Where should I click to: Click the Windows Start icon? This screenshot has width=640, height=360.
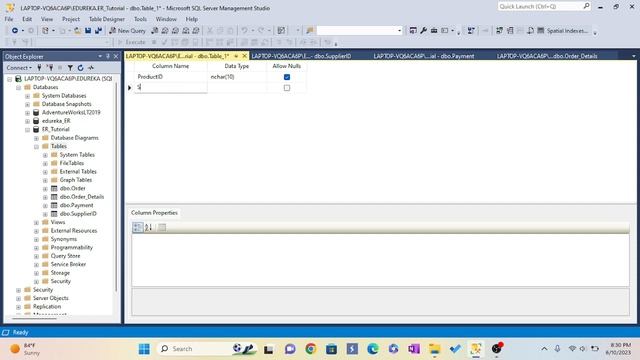144,349
